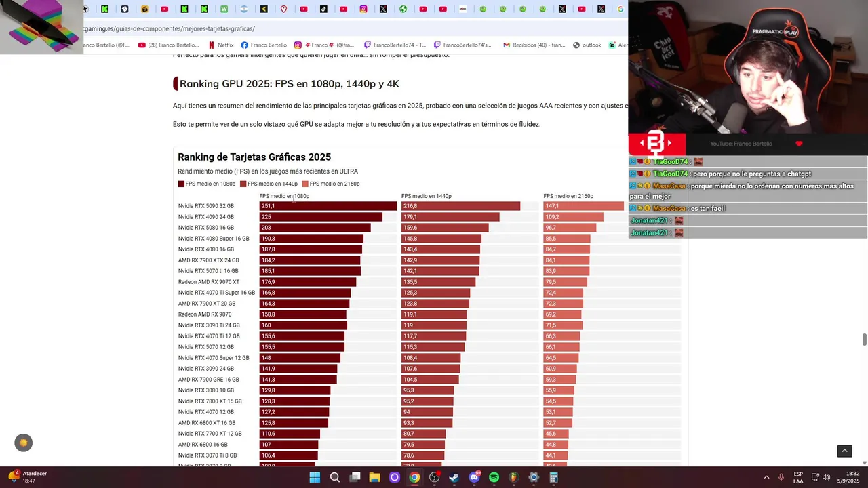Screen dimensions: 868x488
Task: Open the Twitch FrancoBertello74 - T... bookmark
Action: click(x=395, y=45)
